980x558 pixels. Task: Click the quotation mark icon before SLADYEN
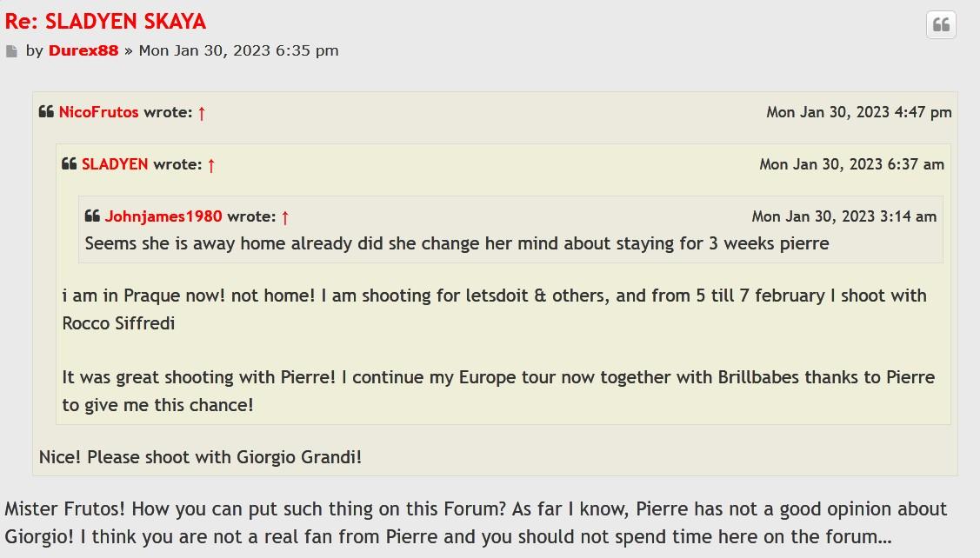(x=70, y=164)
